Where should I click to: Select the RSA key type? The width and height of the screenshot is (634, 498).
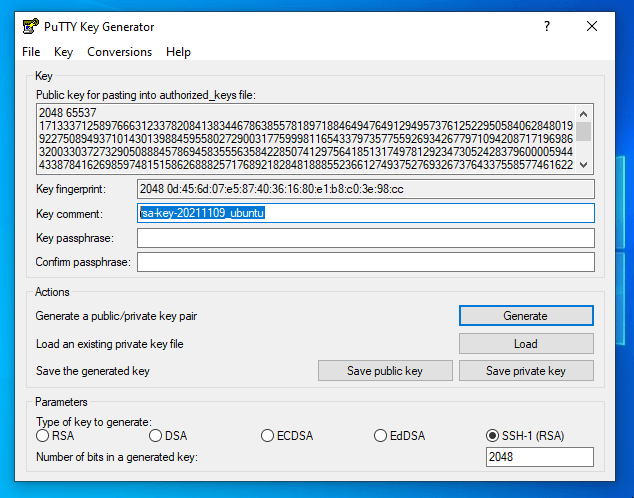coord(43,436)
